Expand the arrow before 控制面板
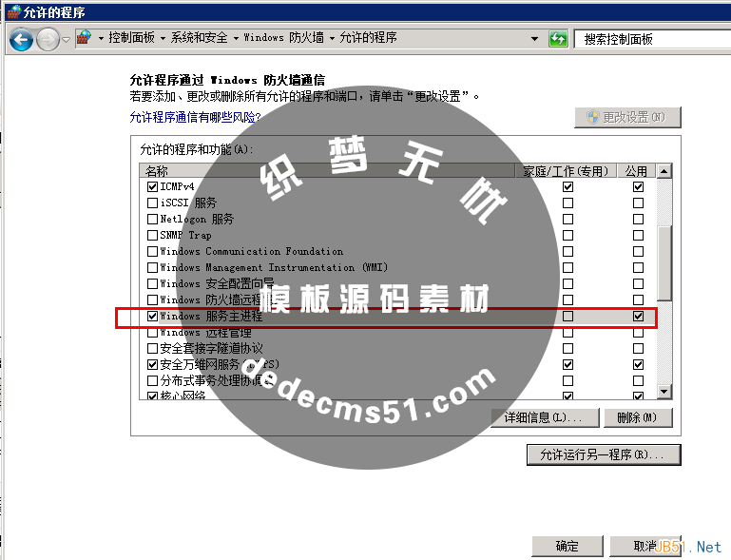 (x=101, y=39)
